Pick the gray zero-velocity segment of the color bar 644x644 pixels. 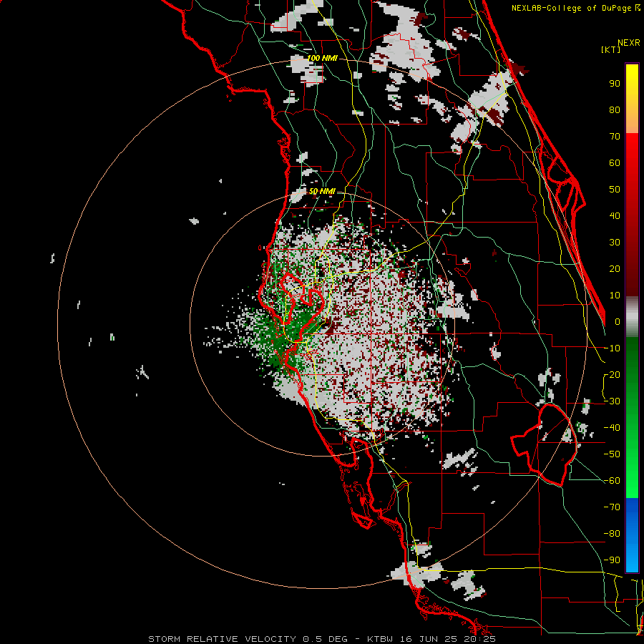[632, 316]
